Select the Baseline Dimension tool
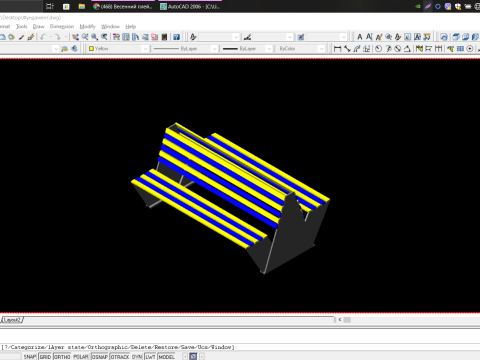 pos(429,49)
